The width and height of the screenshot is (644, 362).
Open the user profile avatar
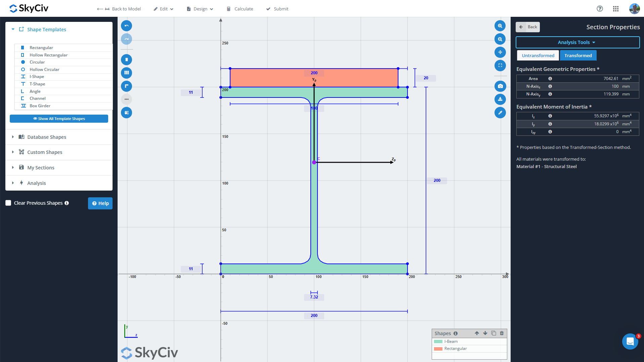(x=634, y=9)
